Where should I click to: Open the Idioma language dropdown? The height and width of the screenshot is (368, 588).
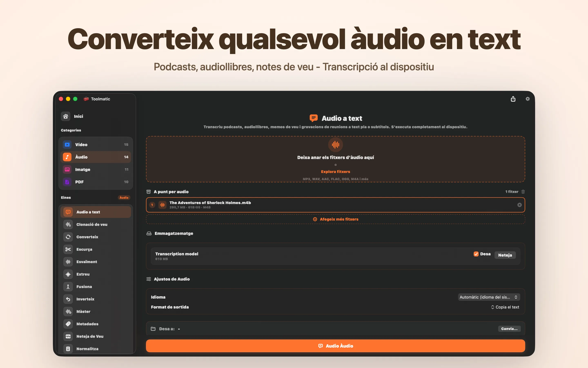click(x=489, y=297)
